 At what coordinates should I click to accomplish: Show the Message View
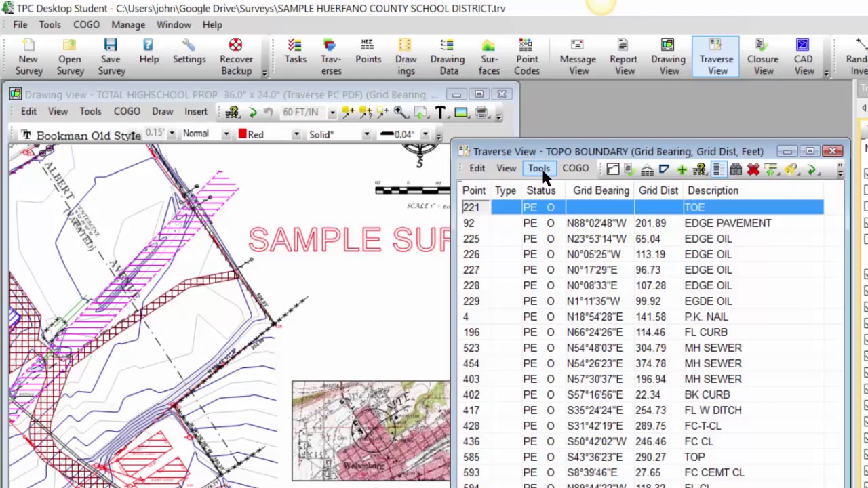point(578,58)
